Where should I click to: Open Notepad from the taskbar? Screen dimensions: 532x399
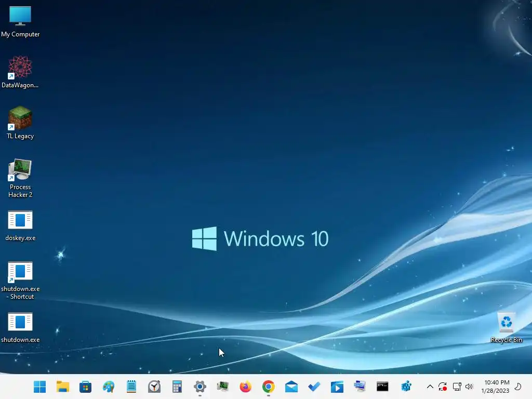pyautogui.click(x=131, y=387)
